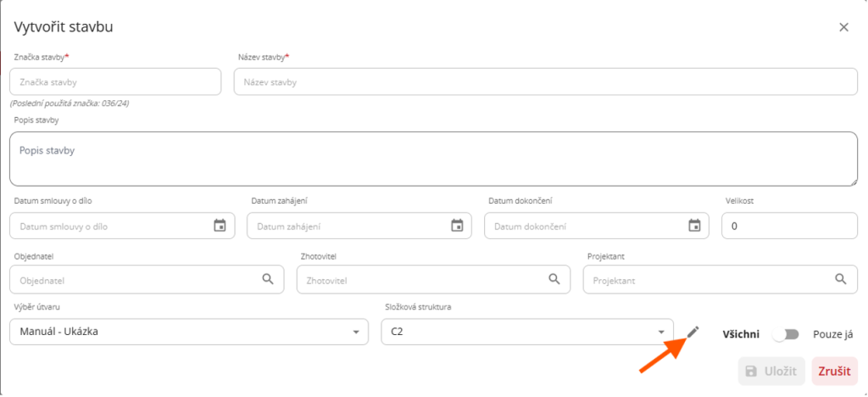Click the Velikost number field
This screenshot has width=868, height=397.
(x=788, y=226)
